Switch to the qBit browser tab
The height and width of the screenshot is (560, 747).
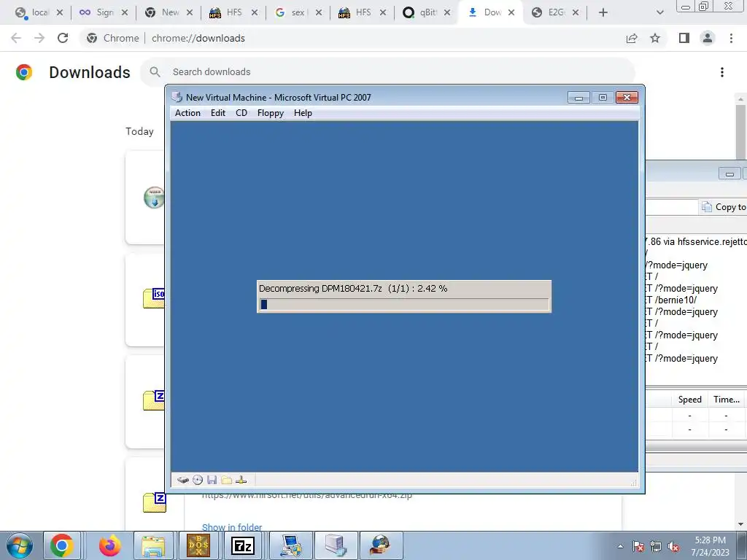[426, 12]
